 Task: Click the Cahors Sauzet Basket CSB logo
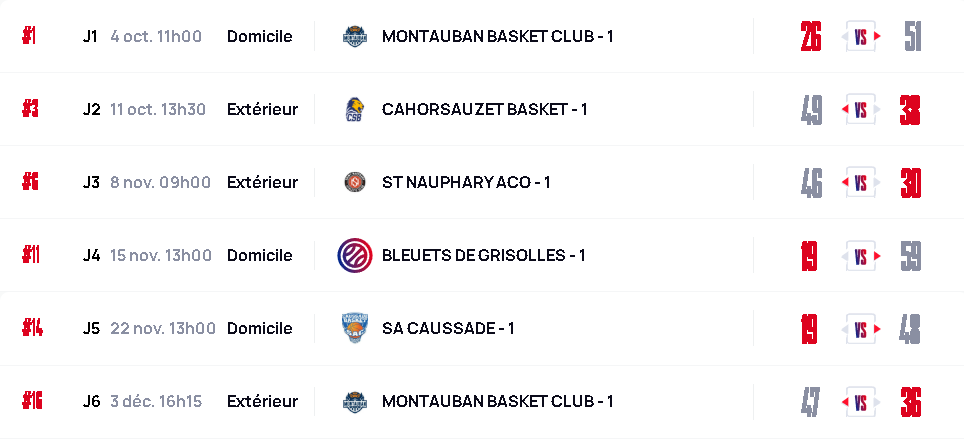click(x=354, y=109)
